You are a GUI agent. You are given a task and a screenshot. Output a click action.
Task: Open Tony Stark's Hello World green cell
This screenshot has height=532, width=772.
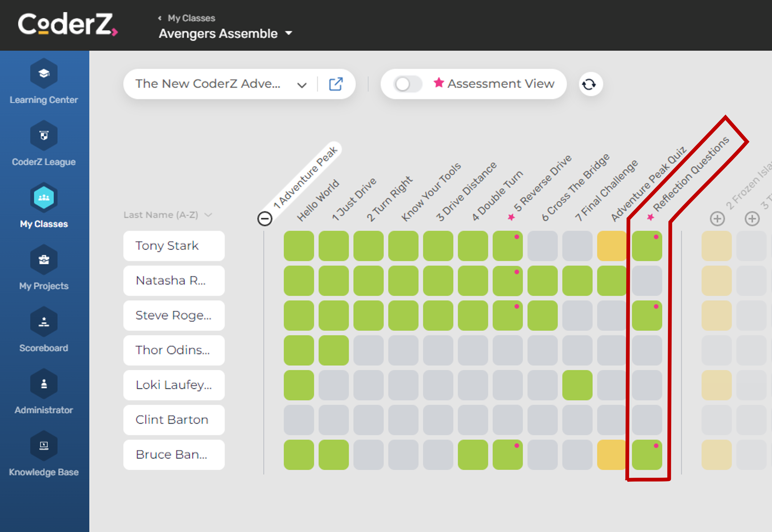coord(299,246)
